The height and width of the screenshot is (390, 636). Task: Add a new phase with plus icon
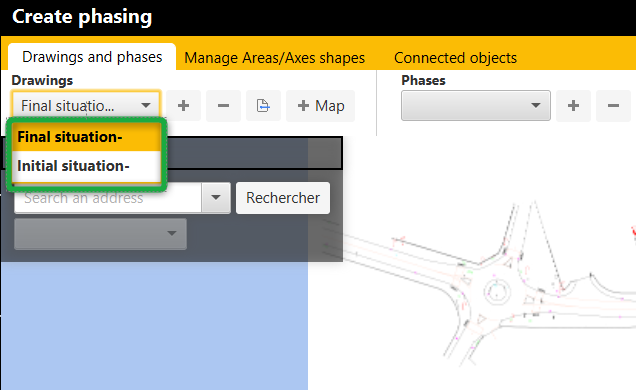[x=573, y=106]
